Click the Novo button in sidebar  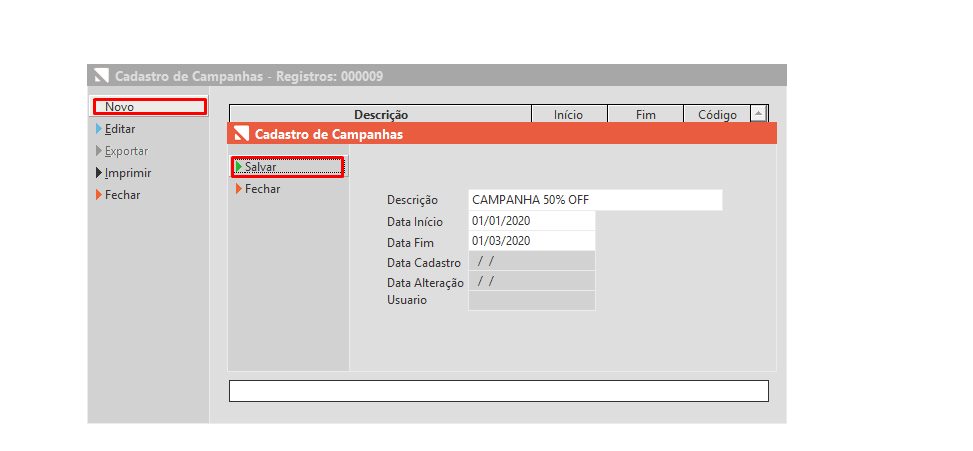point(149,107)
